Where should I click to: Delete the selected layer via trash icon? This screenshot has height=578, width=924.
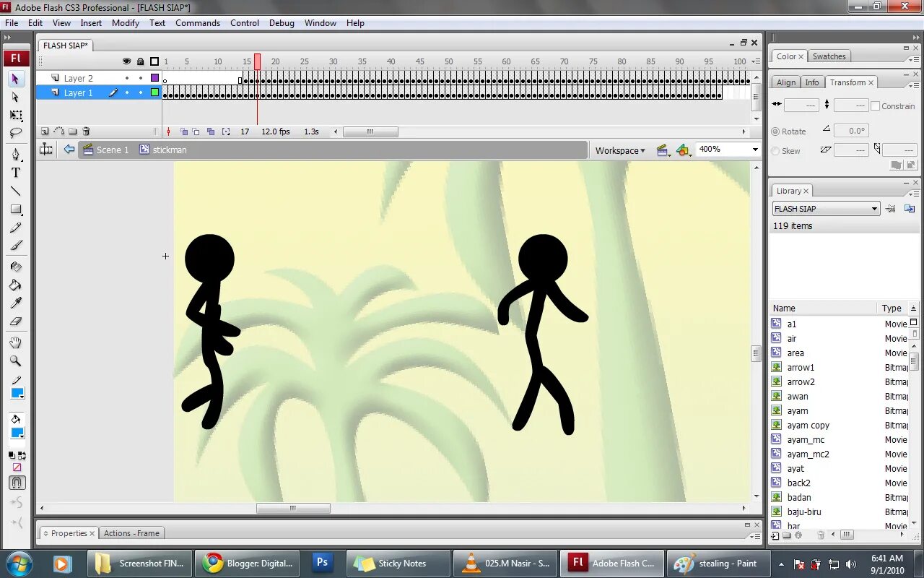[86, 131]
